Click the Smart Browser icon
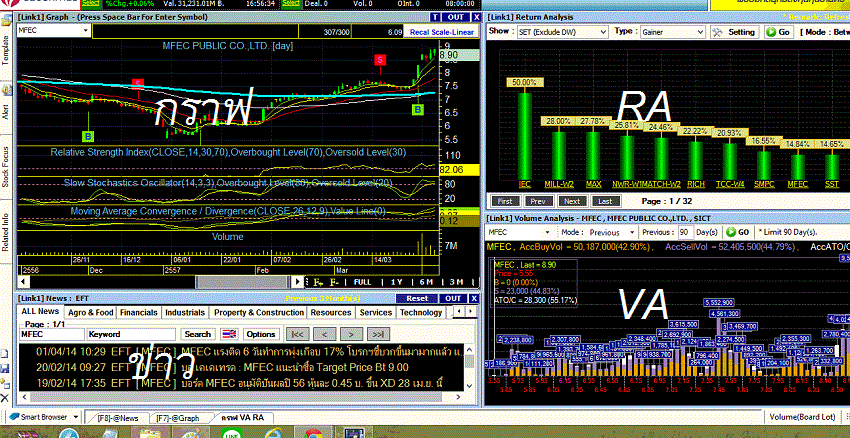 coord(14,417)
